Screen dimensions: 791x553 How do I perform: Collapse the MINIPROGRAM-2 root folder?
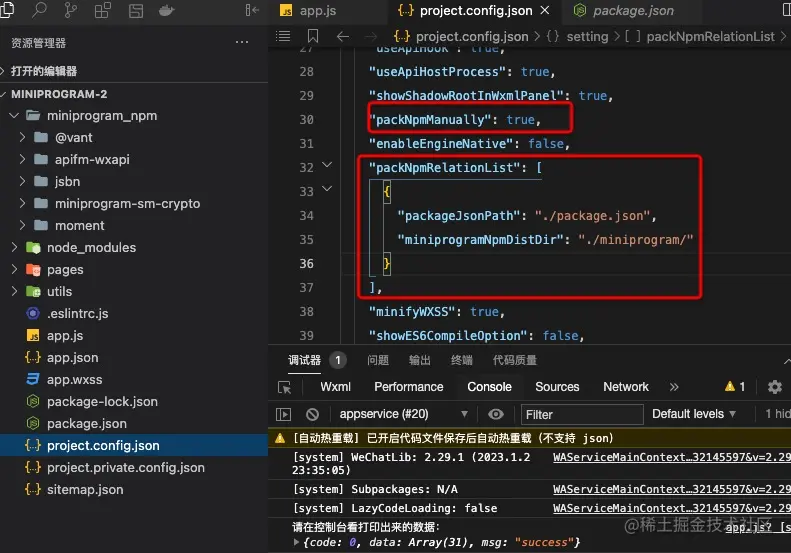coord(3,94)
